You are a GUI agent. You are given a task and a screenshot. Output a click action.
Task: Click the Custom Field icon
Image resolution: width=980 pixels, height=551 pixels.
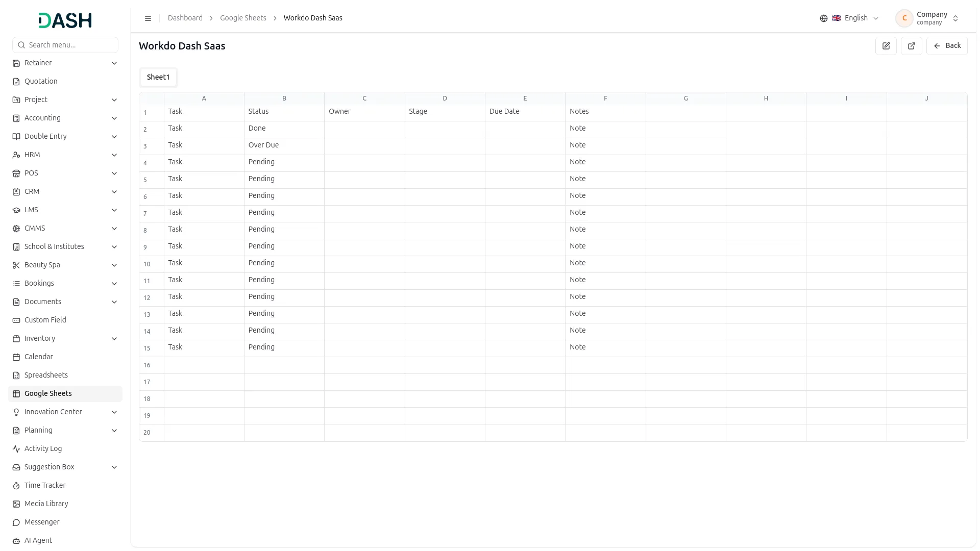coord(16,320)
